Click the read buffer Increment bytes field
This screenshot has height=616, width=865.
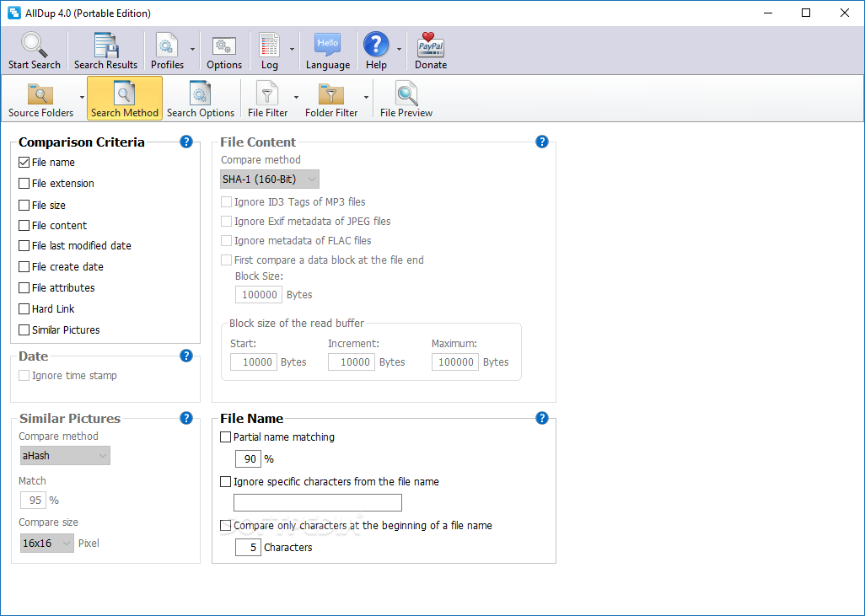tap(352, 362)
